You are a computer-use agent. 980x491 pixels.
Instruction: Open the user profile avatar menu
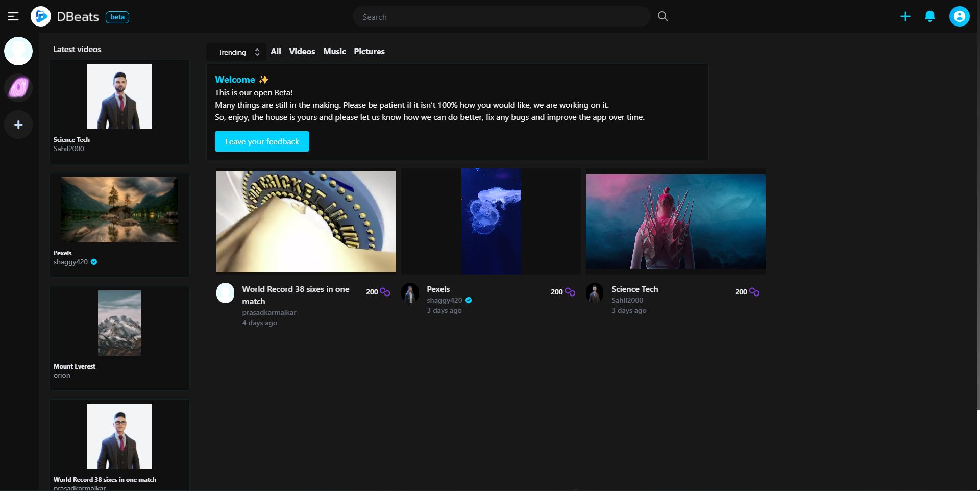(960, 17)
